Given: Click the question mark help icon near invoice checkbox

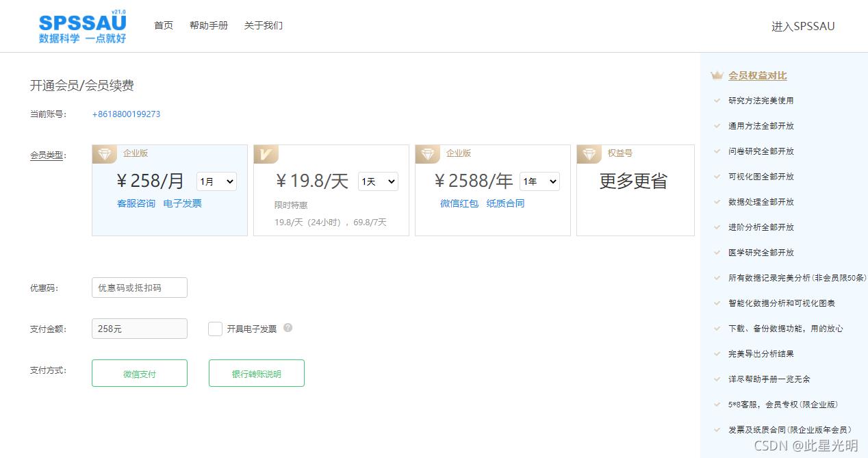Looking at the screenshot, I should point(288,328).
